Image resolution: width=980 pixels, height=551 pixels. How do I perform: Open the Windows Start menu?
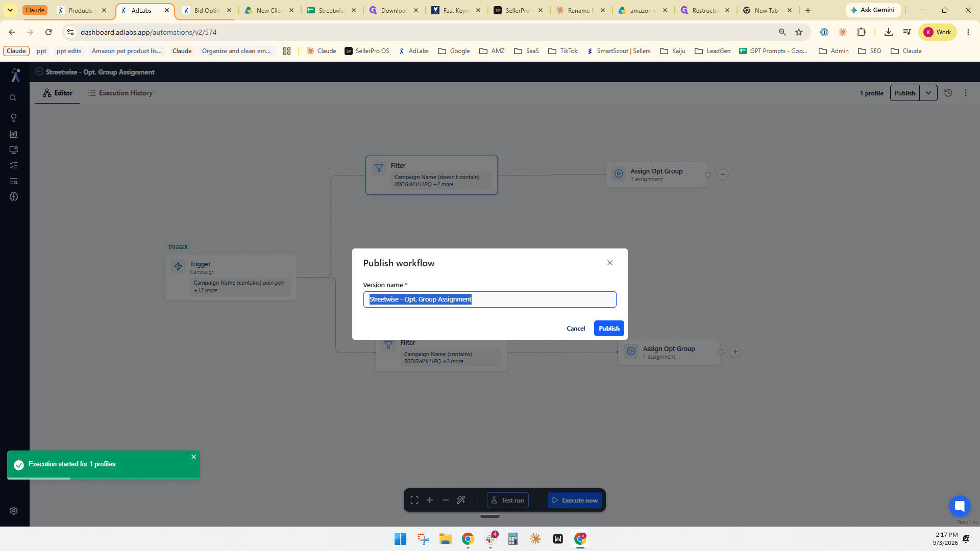click(x=400, y=539)
